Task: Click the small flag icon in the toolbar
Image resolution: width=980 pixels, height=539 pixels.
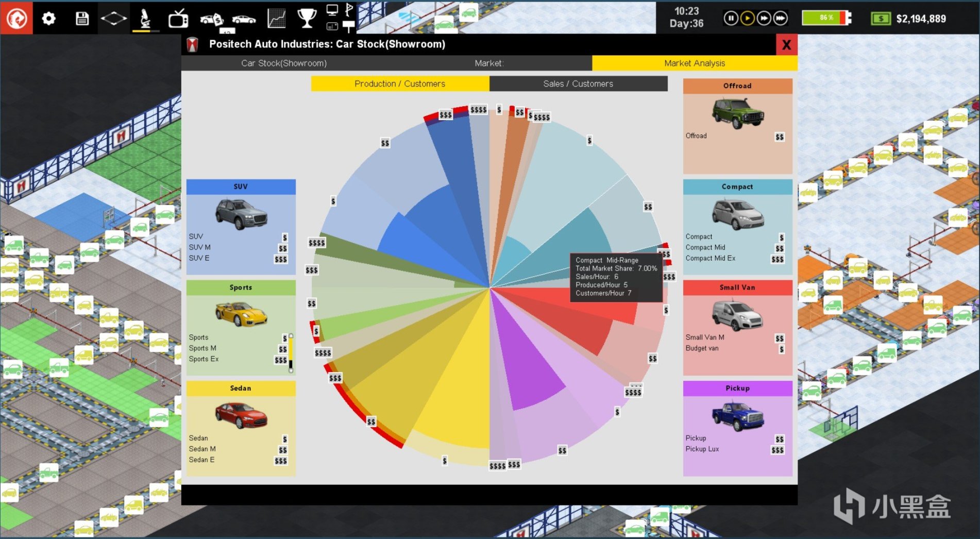Action: pos(349,10)
